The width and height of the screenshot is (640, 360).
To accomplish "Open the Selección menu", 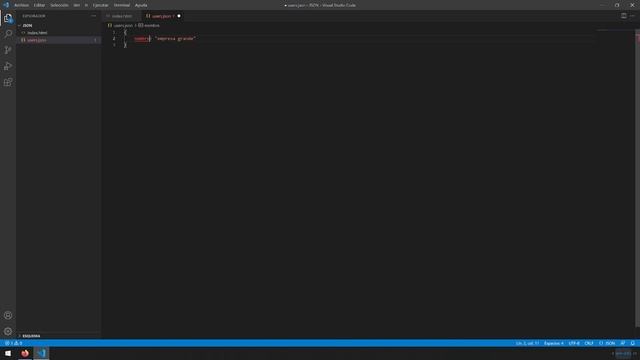I will (x=59, y=5).
